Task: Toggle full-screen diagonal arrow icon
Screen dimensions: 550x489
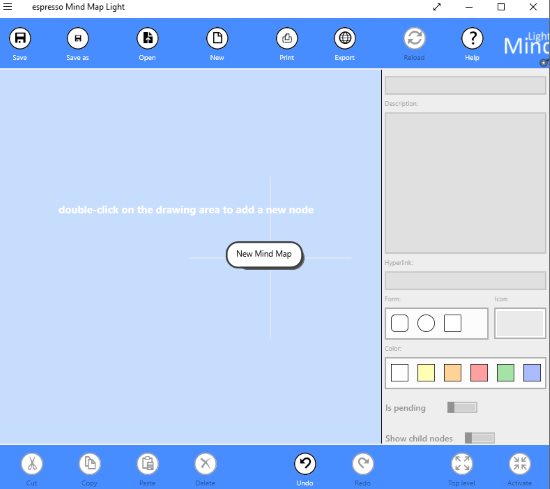Action: pyautogui.click(x=437, y=7)
